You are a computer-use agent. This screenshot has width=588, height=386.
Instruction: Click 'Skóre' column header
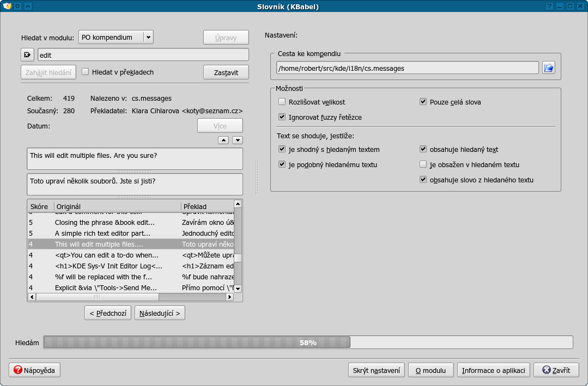[40, 206]
